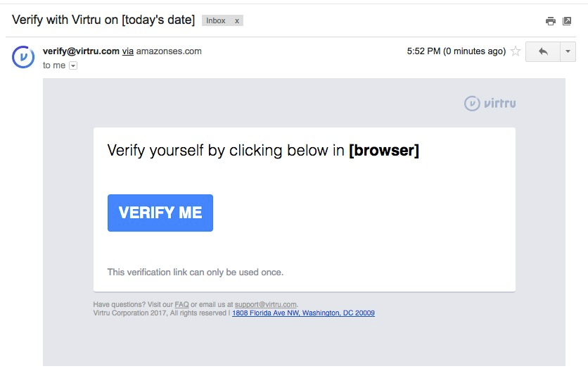Open the 1808 Florida Ave NW address link
The width and height of the screenshot is (588, 383).
(303, 313)
